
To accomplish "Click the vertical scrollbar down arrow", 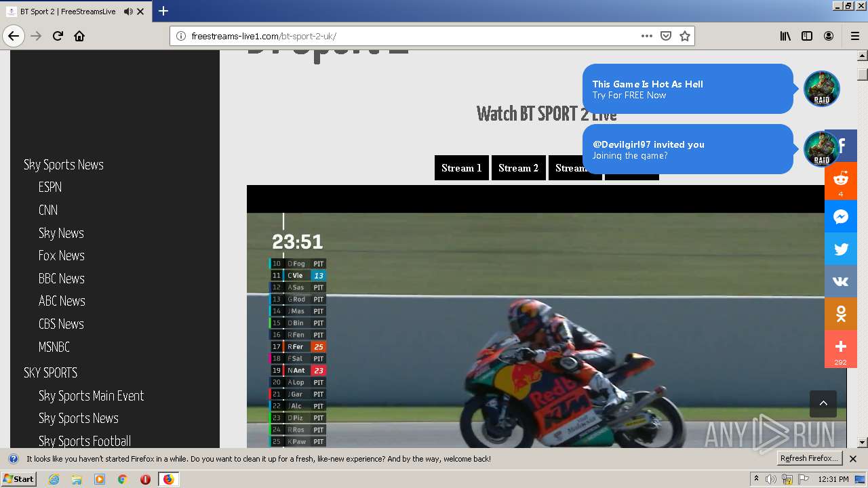I will click(x=863, y=443).
